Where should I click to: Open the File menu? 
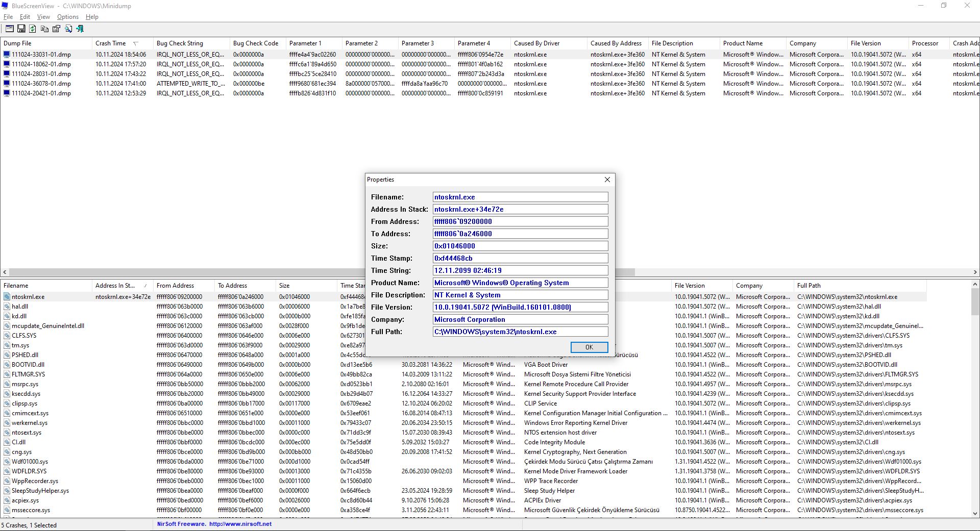point(8,17)
